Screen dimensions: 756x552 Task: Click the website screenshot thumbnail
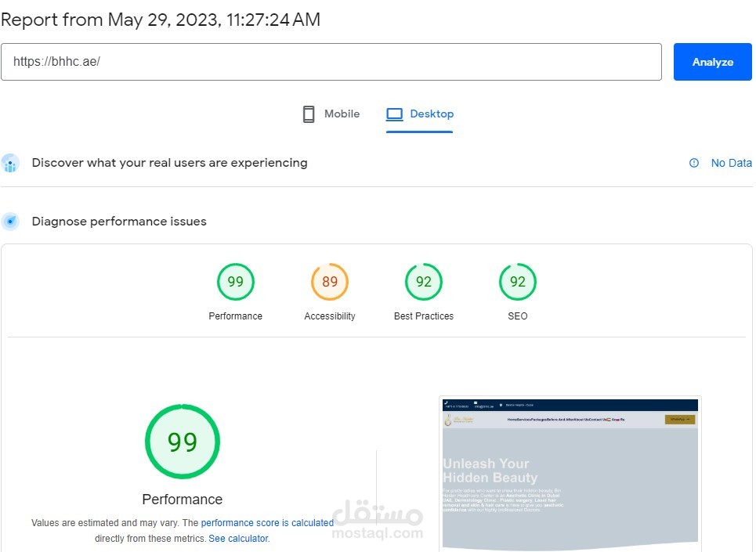tap(570, 474)
